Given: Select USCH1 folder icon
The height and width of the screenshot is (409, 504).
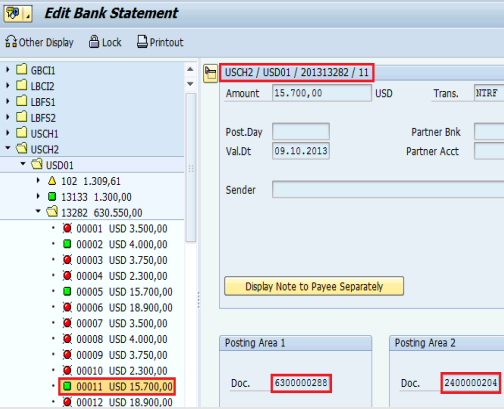Looking at the screenshot, I should click(22, 133).
